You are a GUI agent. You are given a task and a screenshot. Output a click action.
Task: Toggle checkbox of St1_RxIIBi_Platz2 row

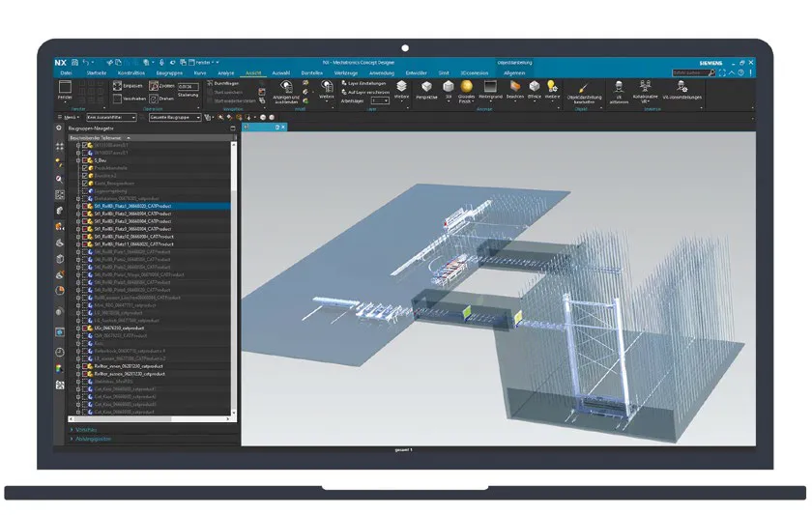pyautogui.click(x=85, y=214)
